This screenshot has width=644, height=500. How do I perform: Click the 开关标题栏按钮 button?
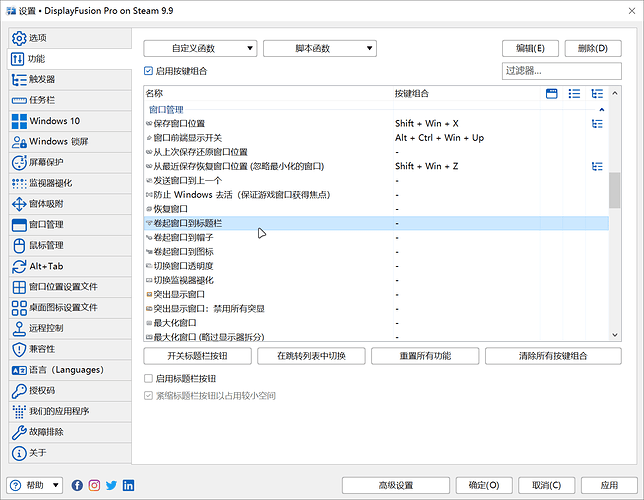pyautogui.click(x=198, y=356)
